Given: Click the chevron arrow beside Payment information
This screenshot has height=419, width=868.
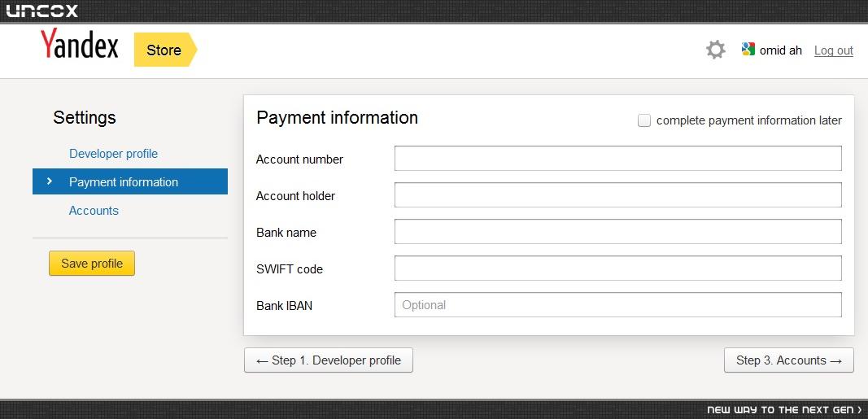Looking at the screenshot, I should (50, 181).
